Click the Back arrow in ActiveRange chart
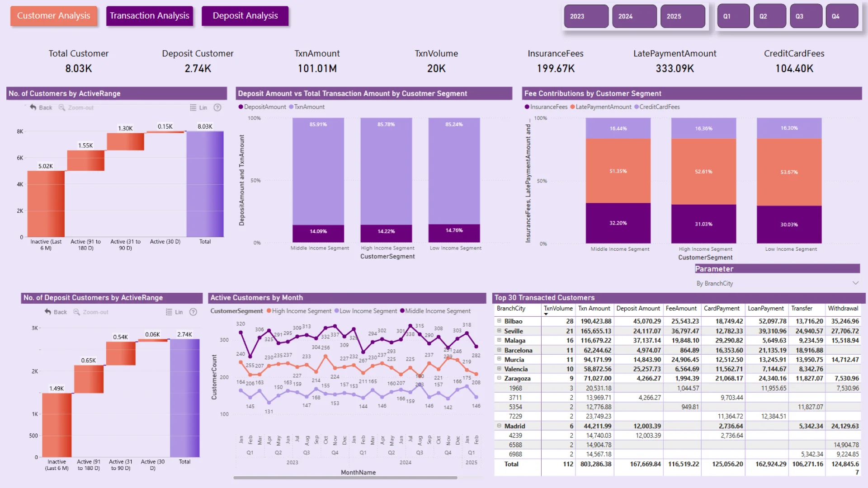The image size is (868, 488). pyautogui.click(x=33, y=108)
